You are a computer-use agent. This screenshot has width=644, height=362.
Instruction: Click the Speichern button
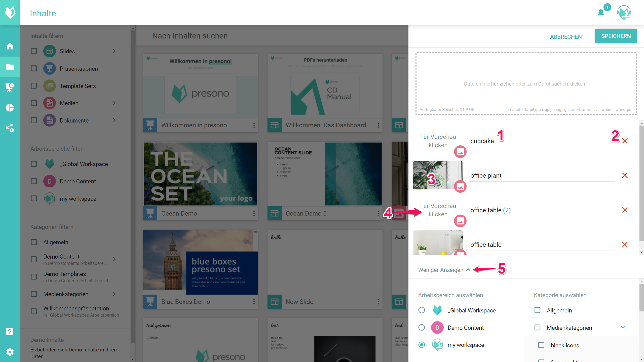(616, 36)
